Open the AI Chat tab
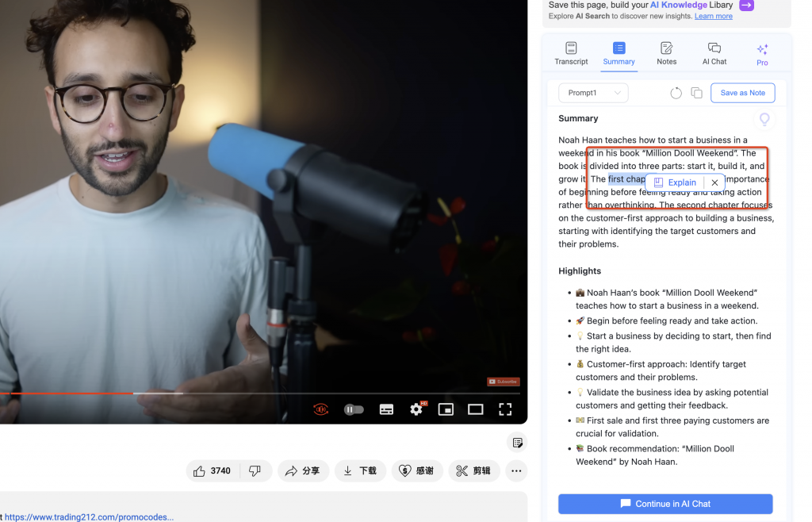The width and height of the screenshot is (812, 522). (x=714, y=53)
